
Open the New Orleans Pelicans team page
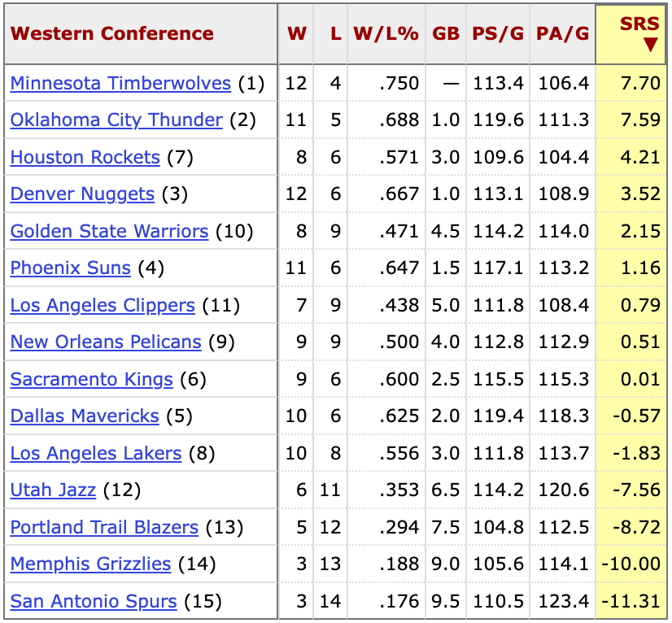[x=105, y=342]
